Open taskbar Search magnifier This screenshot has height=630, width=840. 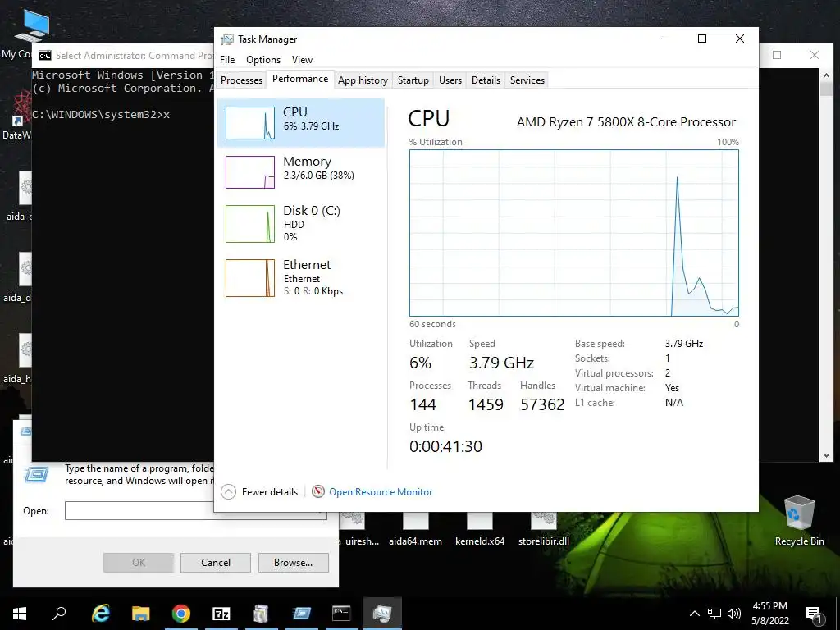(x=59, y=614)
